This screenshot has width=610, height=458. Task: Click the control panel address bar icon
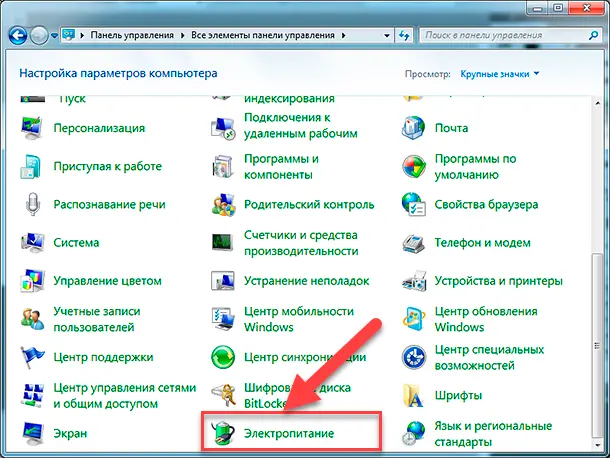point(69,35)
